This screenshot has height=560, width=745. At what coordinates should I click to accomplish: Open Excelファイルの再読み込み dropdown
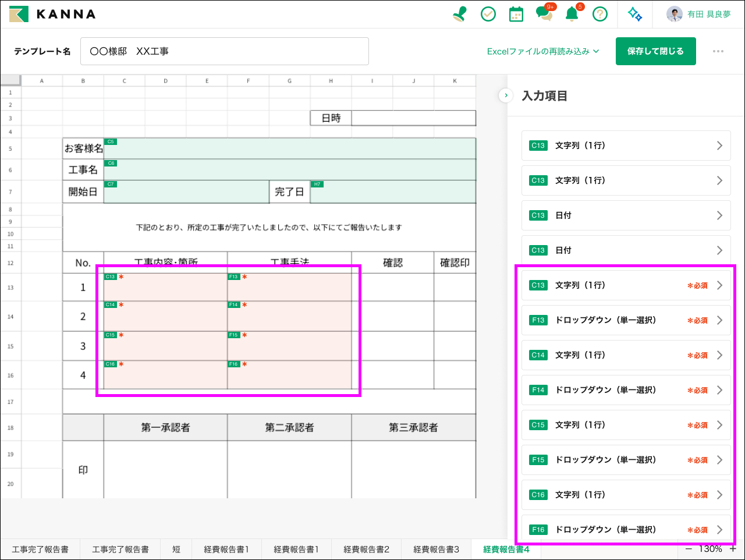click(x=542, y=51)
